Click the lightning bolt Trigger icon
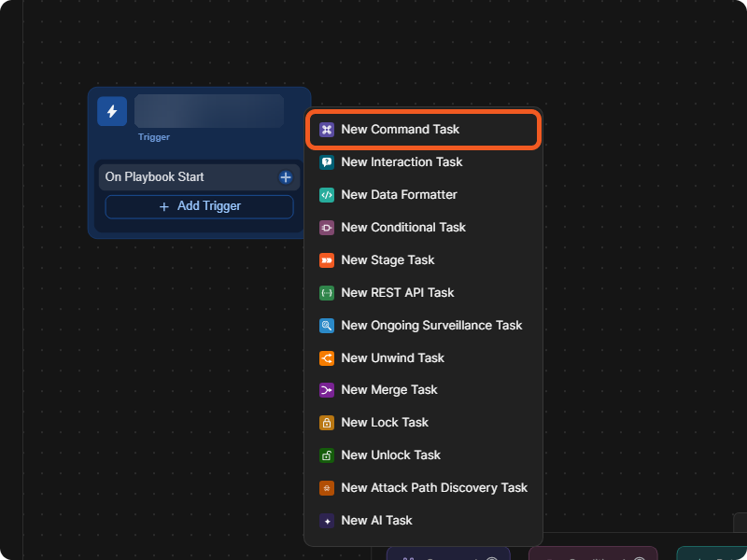Screen dimensions: 747x560 pos(112,111)
